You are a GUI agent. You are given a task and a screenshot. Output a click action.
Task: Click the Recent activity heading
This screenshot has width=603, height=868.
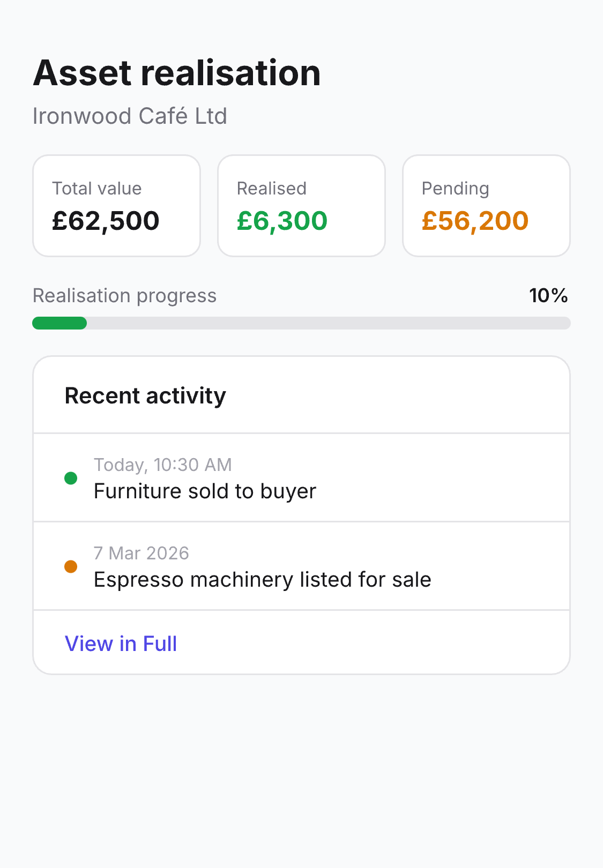point(145,396)
